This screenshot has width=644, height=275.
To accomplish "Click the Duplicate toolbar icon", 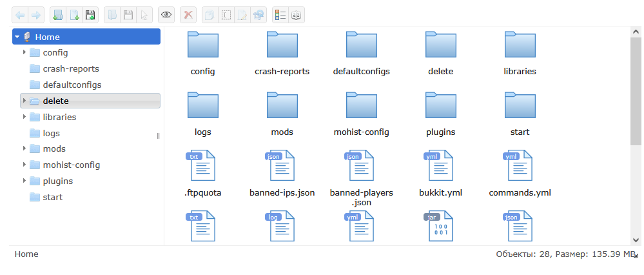I will (x=210, y=15).
